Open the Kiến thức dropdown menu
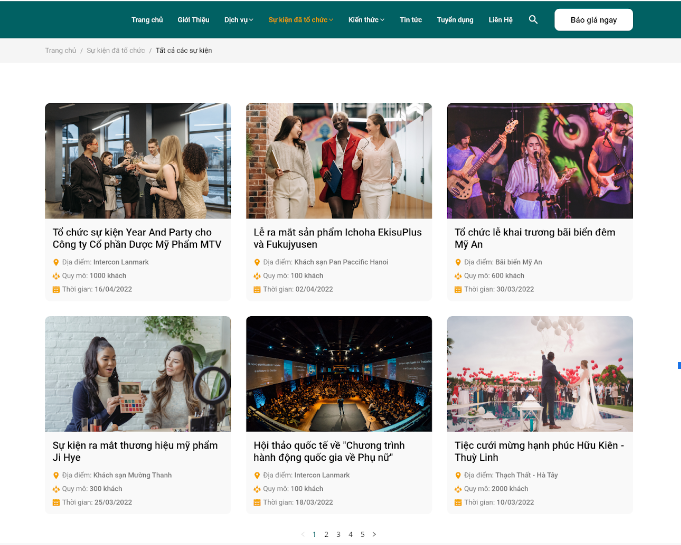Screen dimensions: 681x545 366,19
